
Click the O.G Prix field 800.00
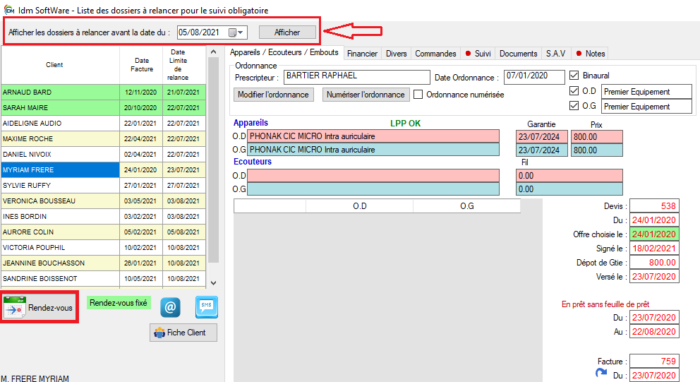597,150
